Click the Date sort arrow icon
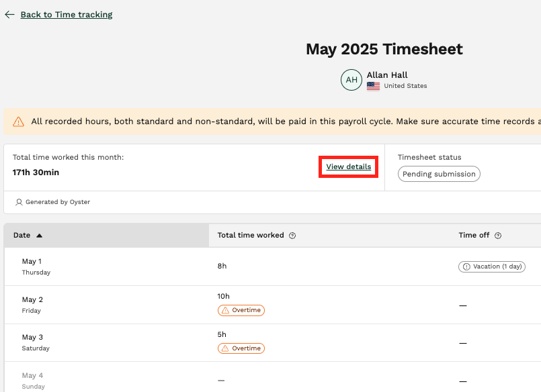Image resolution: width=541 pixels, height=392 pixels. coord(40,236)
